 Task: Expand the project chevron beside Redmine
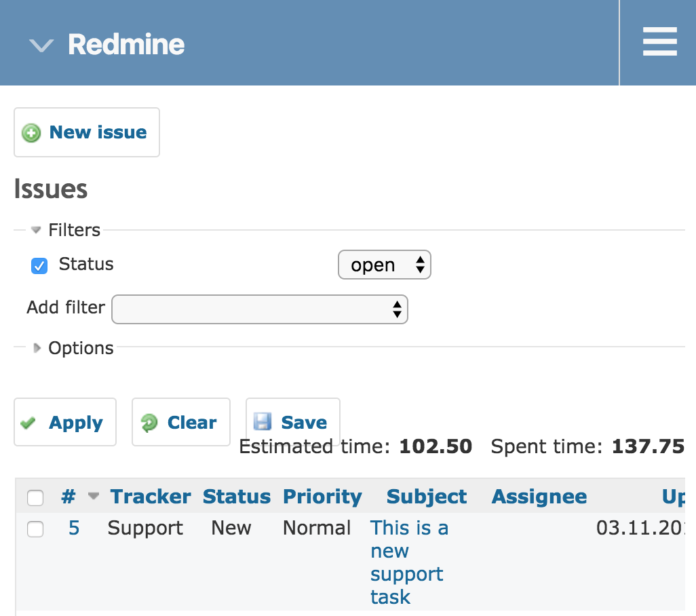point(41,45)
